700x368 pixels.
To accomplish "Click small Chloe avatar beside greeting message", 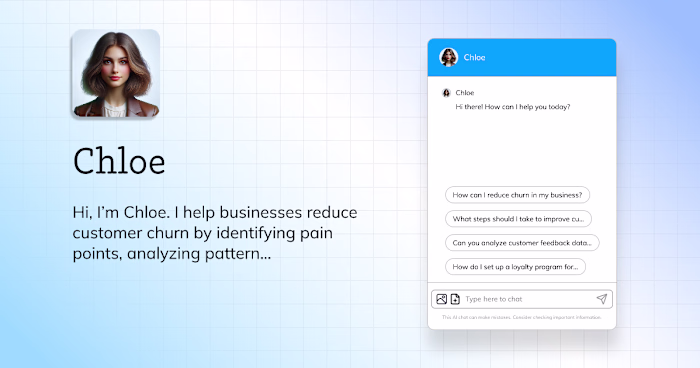I will coord(446,93).
